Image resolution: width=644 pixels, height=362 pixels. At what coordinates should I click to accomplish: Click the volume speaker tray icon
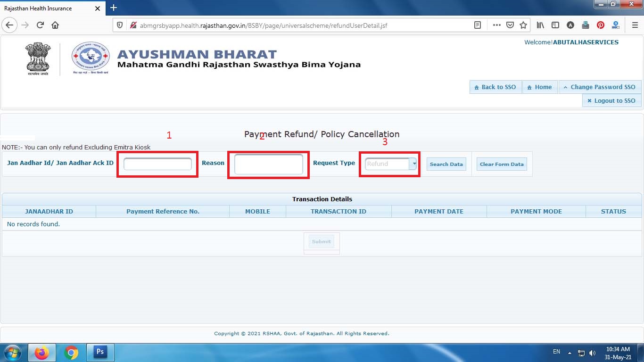click(592, 353)
